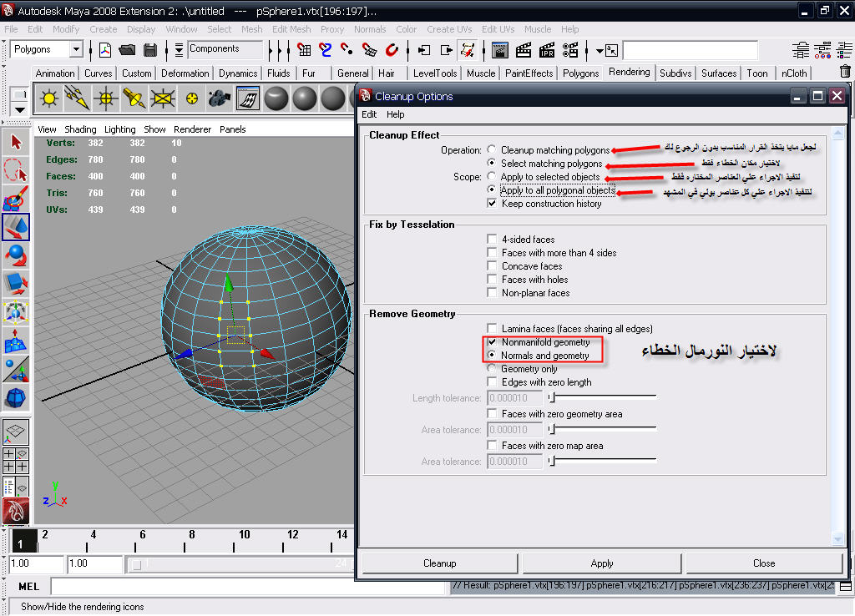
Task: Switch to the Polygons shelf tab
Action: click(x=581, y=73)
